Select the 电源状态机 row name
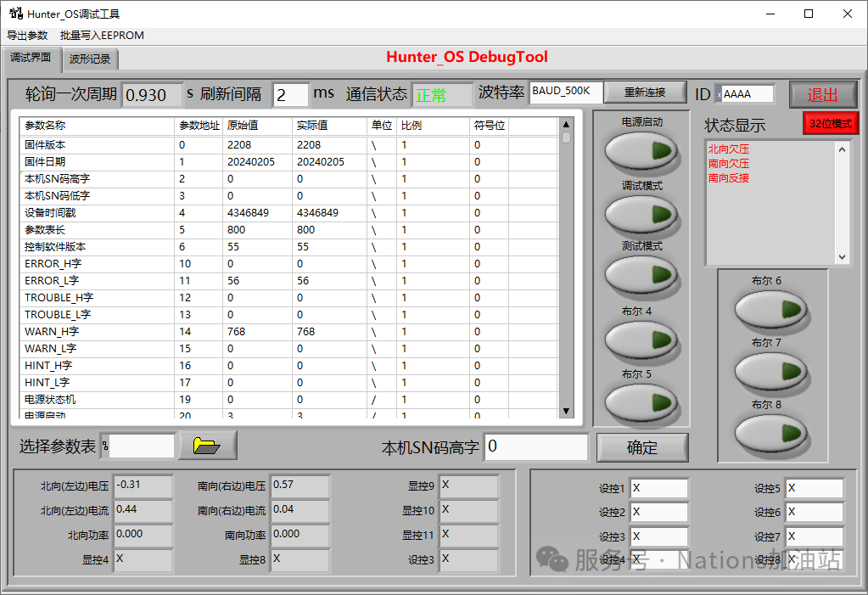 pos(50,400)
